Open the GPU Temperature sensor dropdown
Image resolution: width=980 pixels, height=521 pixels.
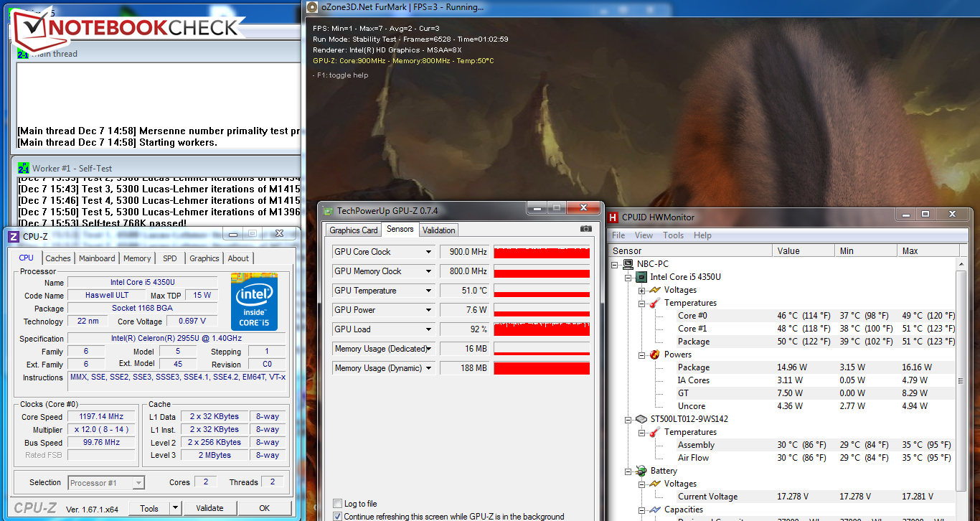(x=429, y=291)
